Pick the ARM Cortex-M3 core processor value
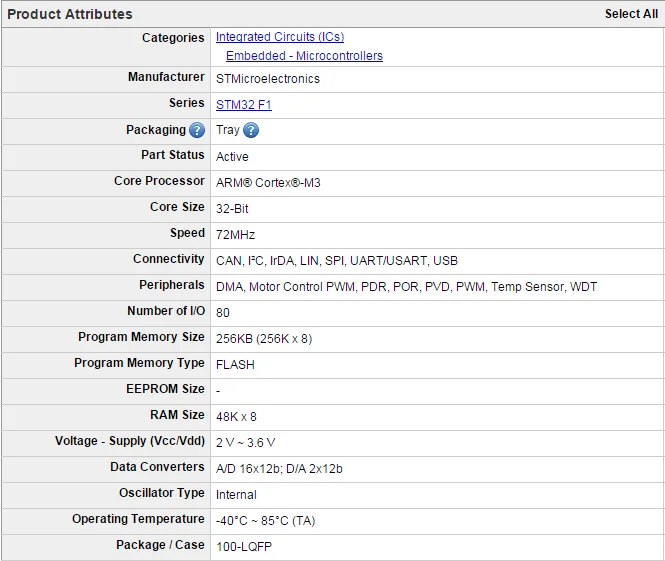This screenshot has width=665, height=561. pyautogui.click(x=268, y=183)
